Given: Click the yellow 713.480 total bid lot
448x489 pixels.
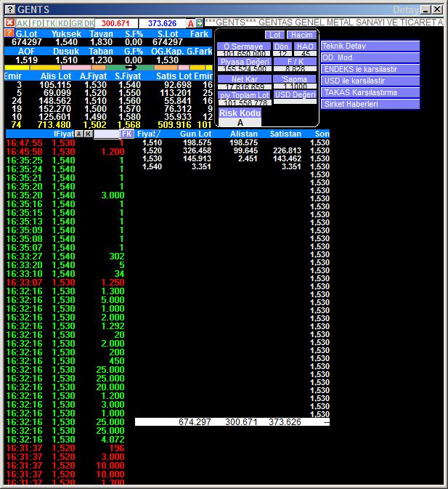Looking at the screenshot, I should (x=54, y=125).
